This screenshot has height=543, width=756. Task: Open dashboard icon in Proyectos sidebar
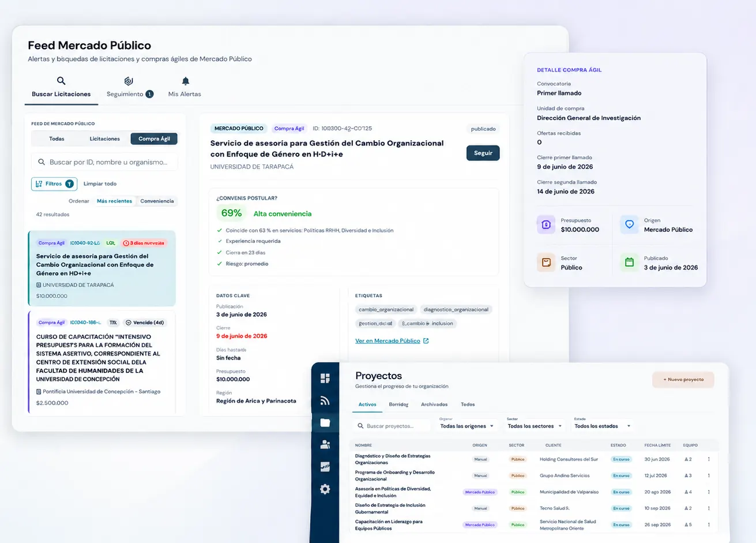[x=325, y=378]
